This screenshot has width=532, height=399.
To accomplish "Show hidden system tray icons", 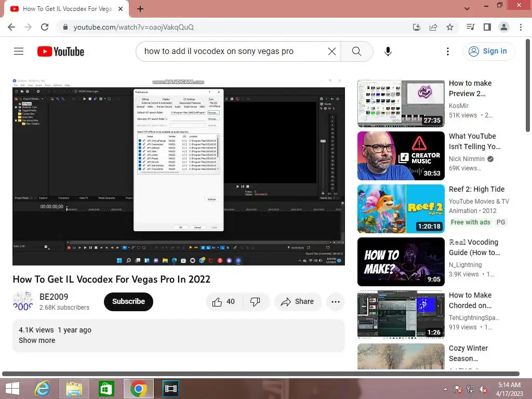I will tap(445, 389).
